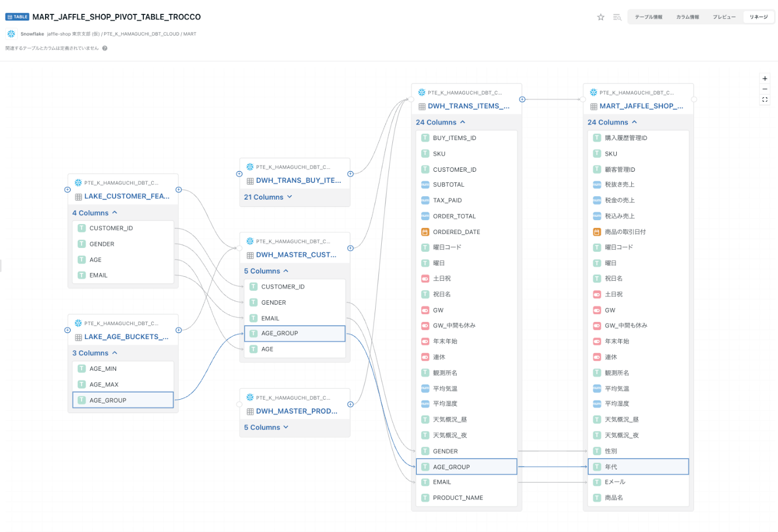Select ORDER_TOTAL column row
This screenshot has height=532, width=778.
coord(466,216)
